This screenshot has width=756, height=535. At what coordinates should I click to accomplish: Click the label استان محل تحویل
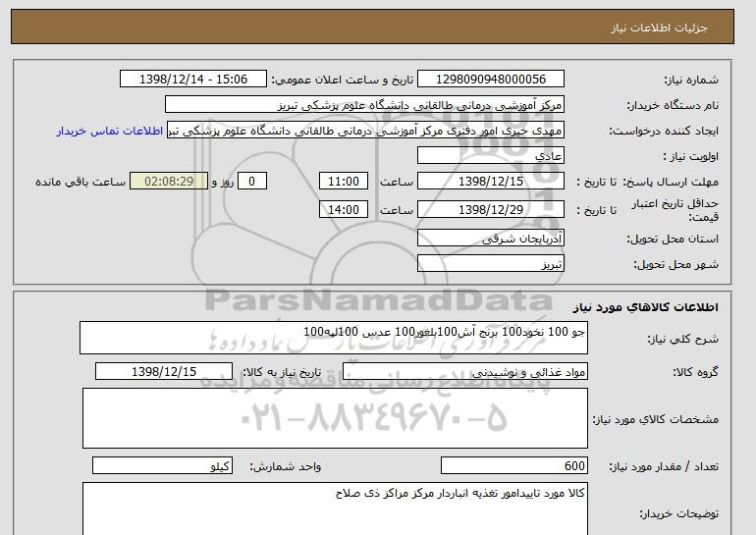point(673,239)
